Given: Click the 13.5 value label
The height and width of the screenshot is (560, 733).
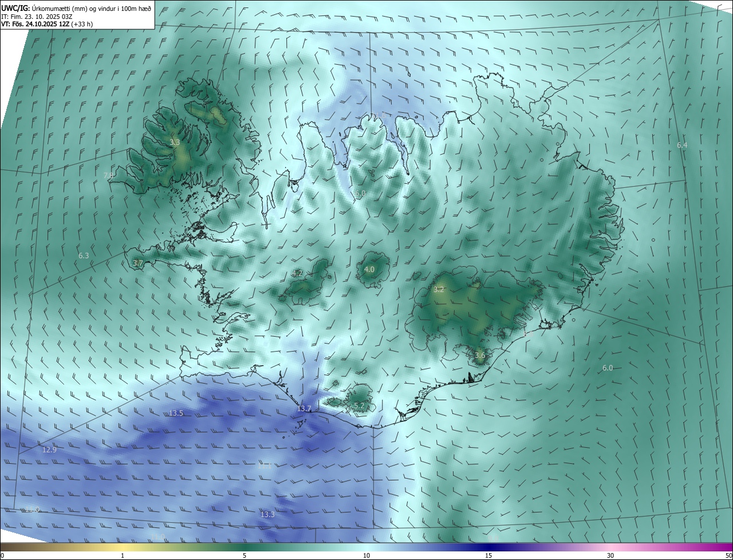Looking at the screenshot, I should [x=176, y=413].
